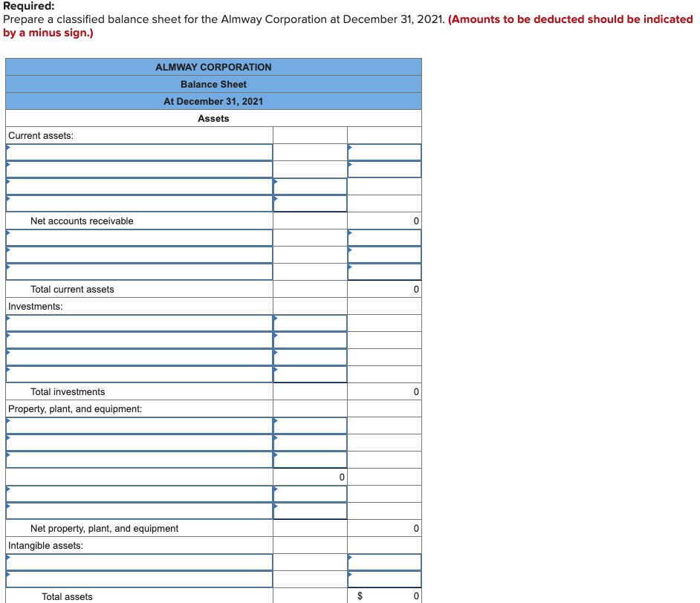The image size is (700, 603).
Task: Select the label cell above Net property, plant, and equipment
Action: pos(137,510)
